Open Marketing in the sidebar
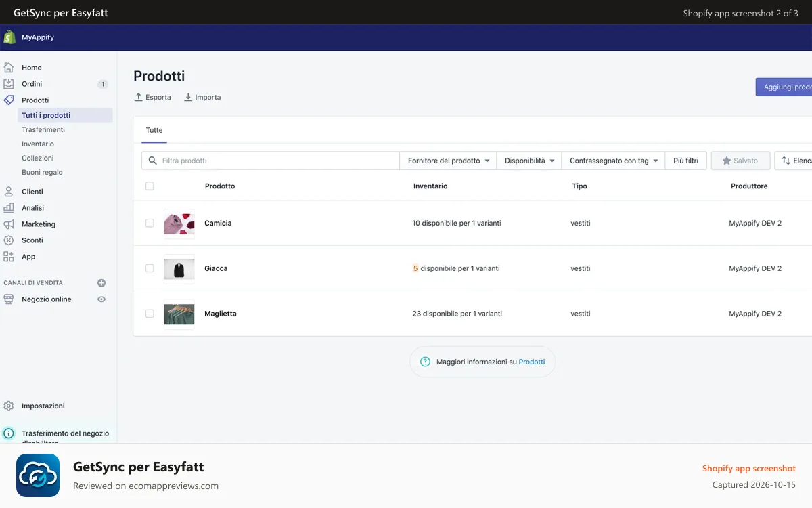 39,224
